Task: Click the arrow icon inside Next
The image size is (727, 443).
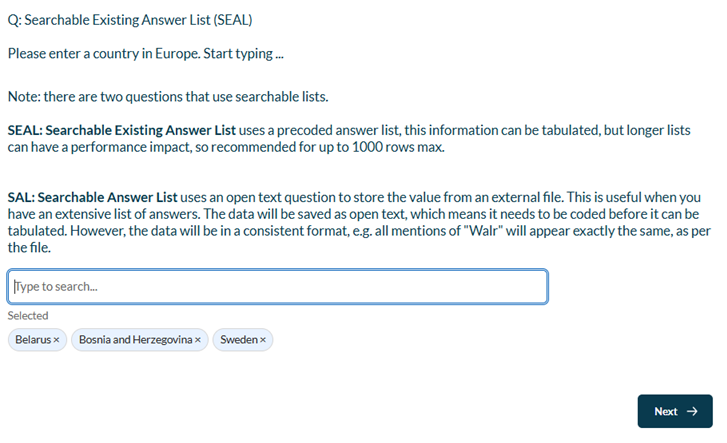Action: 692,411
